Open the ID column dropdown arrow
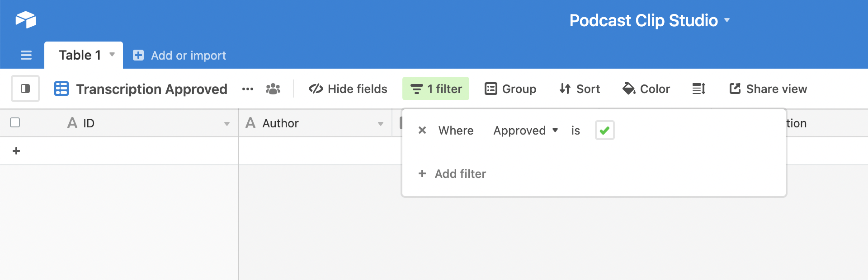868x280 pixels. click(227, 123)
